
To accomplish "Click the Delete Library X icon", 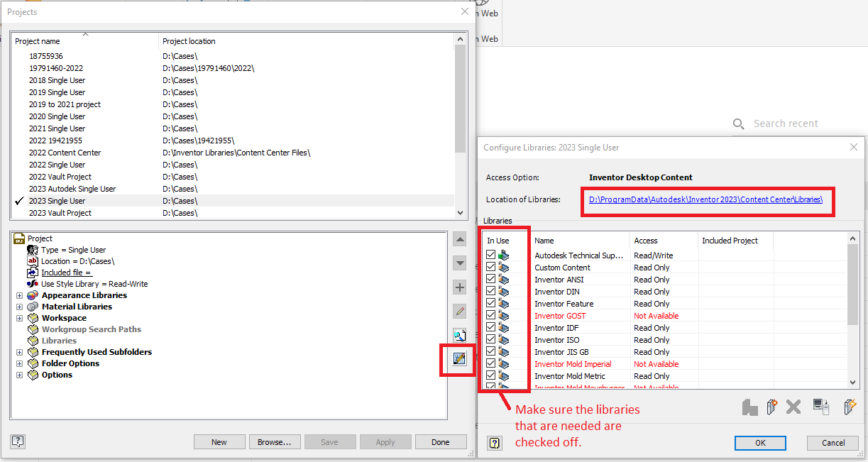I will pyautogui.click(x=793, y=407).
